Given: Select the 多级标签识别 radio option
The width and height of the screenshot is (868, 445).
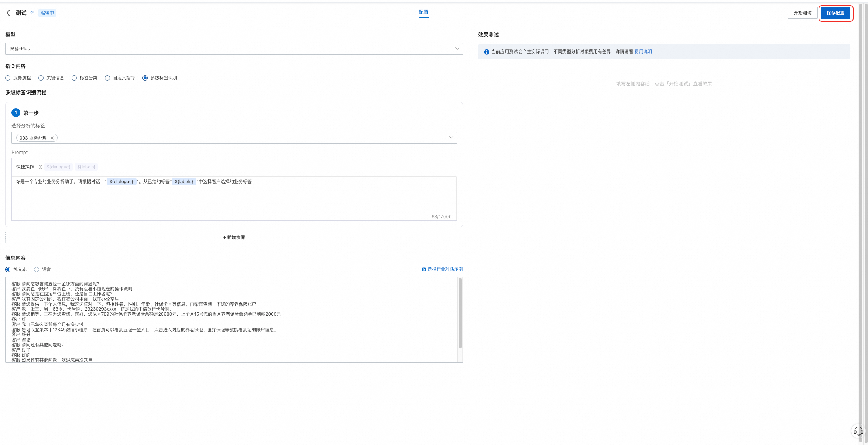Looking at the screenshot, I should [x=145, y=78].
